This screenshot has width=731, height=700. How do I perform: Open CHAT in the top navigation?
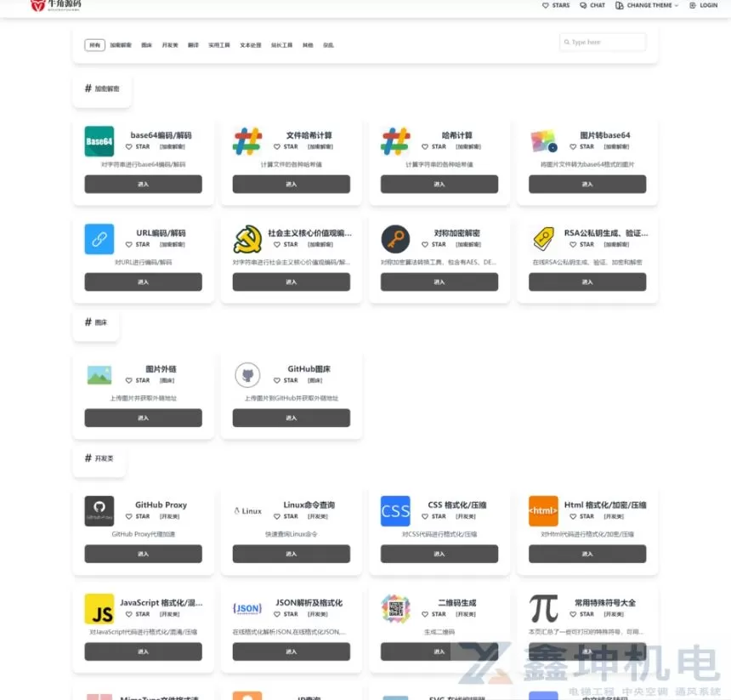[592, 6]
